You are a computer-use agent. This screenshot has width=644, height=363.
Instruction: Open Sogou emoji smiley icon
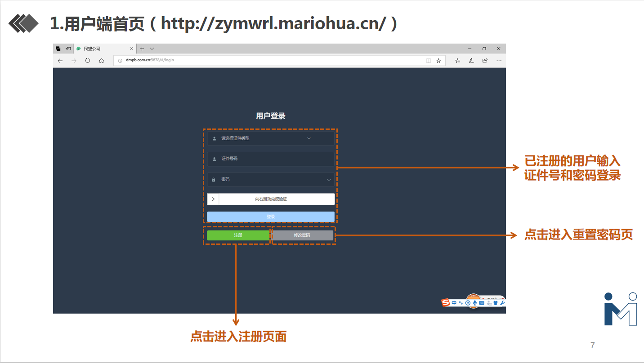click(x=468, y=303)
